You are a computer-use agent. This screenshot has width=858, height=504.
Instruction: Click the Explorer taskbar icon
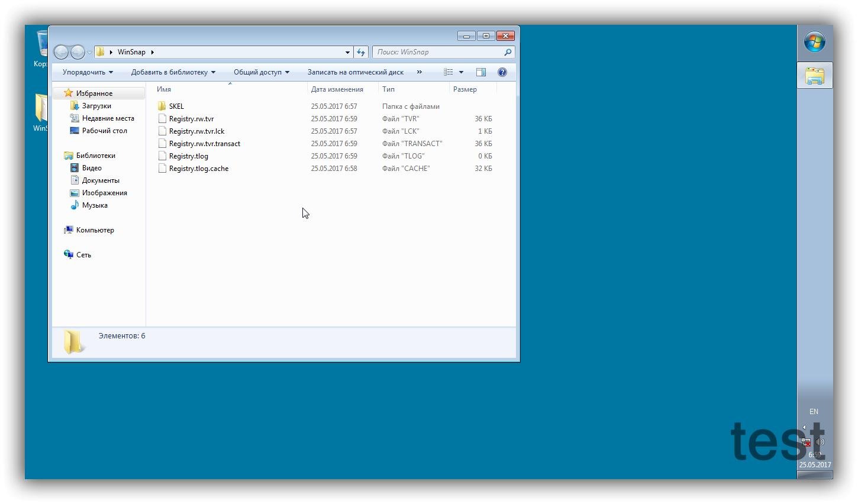[x=814, y=76]
